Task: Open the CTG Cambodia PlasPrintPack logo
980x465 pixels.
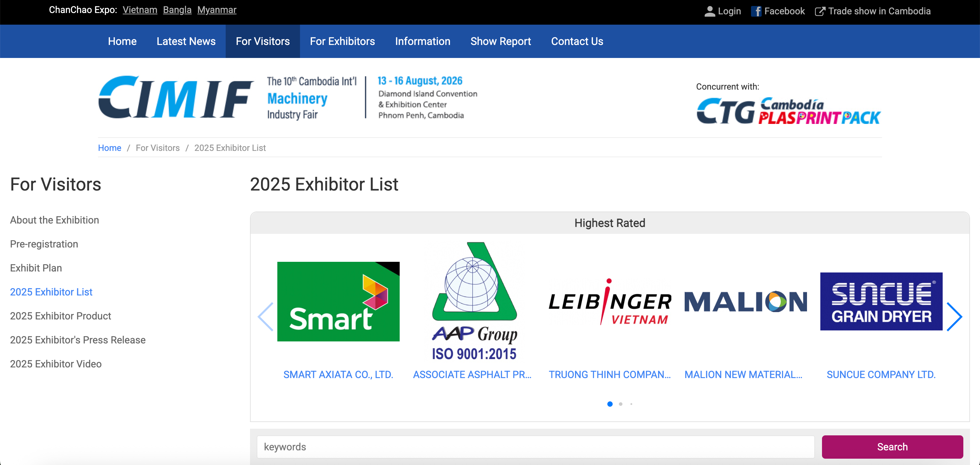Action: [x=788, y=111]
